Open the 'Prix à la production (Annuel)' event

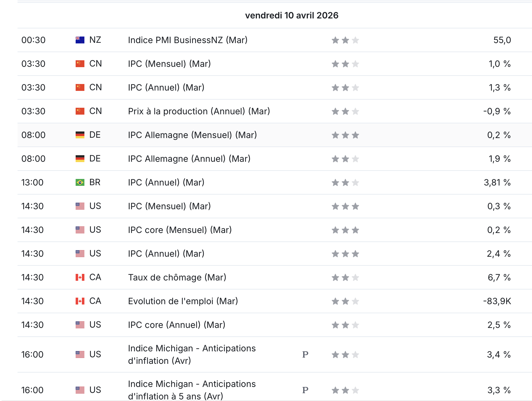click(199, 111)
